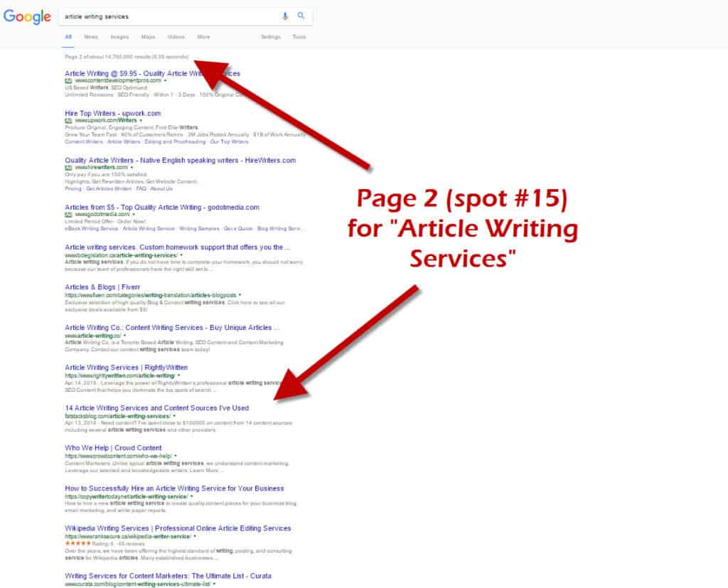Open 'How to Successfully Hire an Article Writing Service' result

[174, 488]
